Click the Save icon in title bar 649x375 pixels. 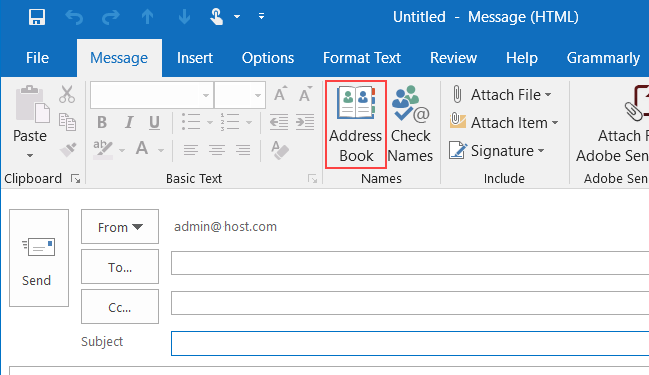pos(37,17)
